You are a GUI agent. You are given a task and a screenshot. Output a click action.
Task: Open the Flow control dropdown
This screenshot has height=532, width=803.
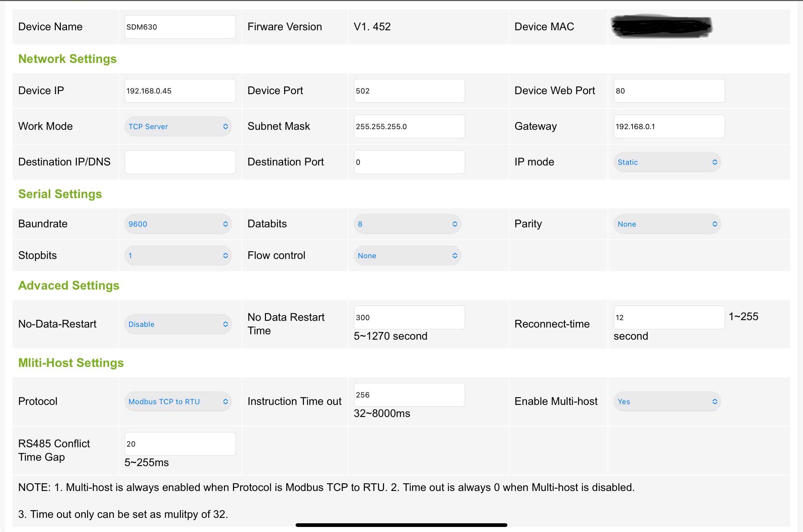(x=407, y=256)
